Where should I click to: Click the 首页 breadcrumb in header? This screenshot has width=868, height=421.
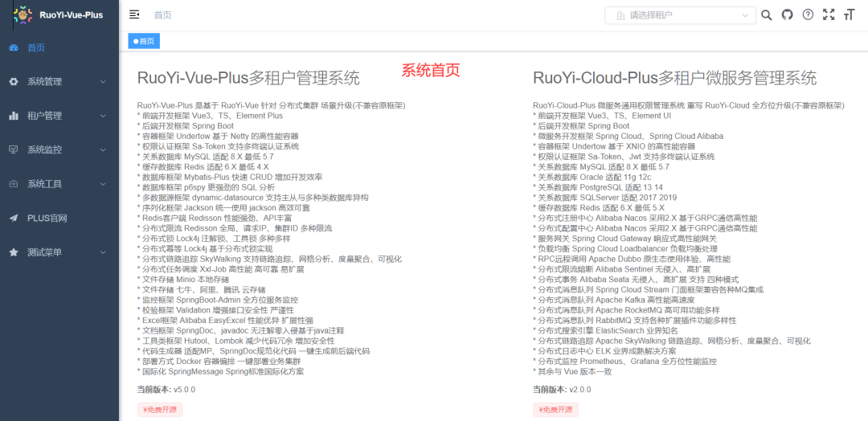pyautogui.click(x=162, y=15)
